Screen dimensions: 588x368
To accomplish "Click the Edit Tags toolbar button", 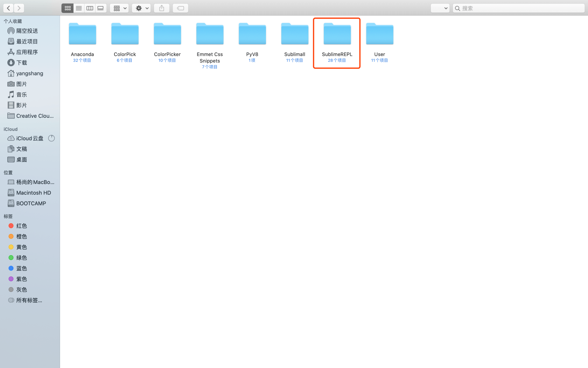I will coord(181,8).
